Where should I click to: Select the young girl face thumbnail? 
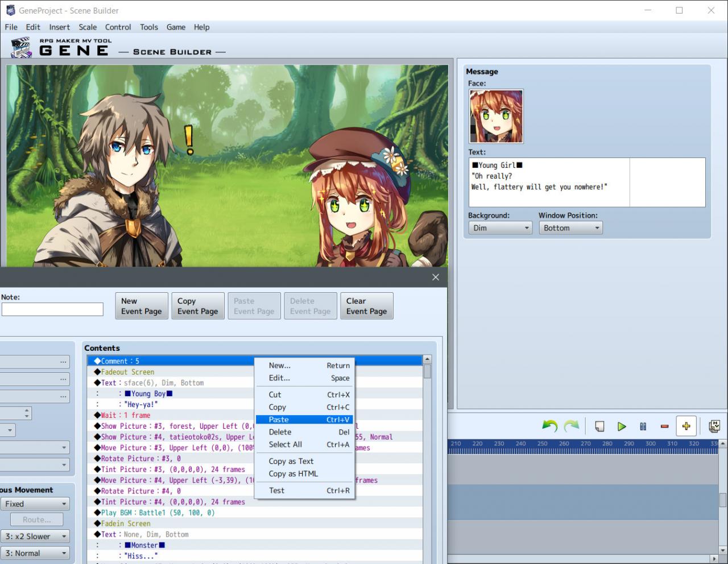click(x=495, y=116)
